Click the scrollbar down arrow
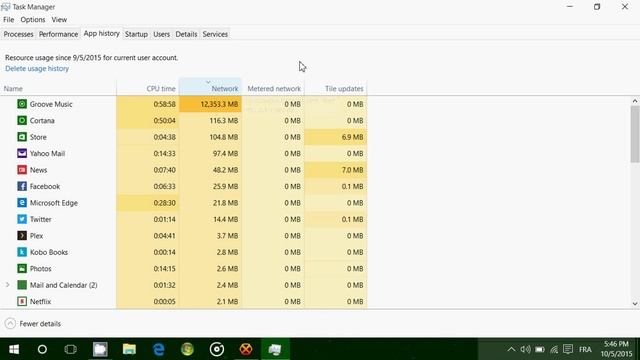640x360 pixels. pos(635,304)
